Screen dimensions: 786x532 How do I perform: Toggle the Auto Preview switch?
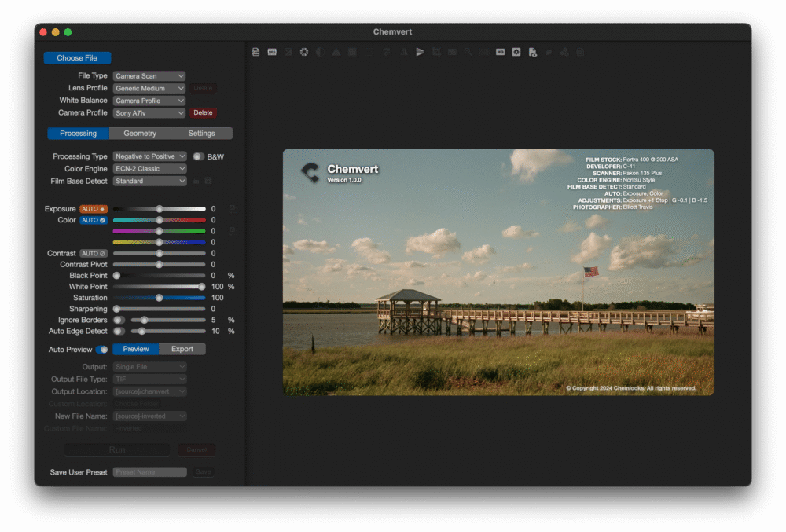[x=101, y=350]
